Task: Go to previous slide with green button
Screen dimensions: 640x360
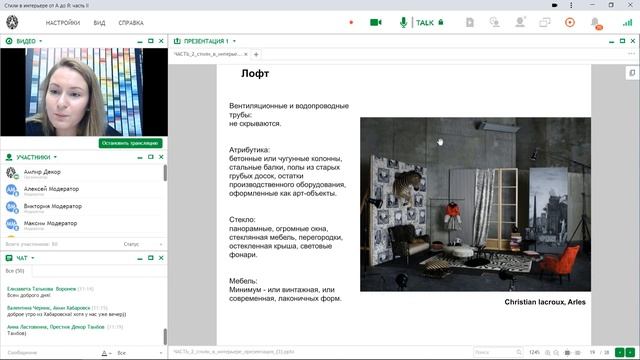Action: pos(620,352)
